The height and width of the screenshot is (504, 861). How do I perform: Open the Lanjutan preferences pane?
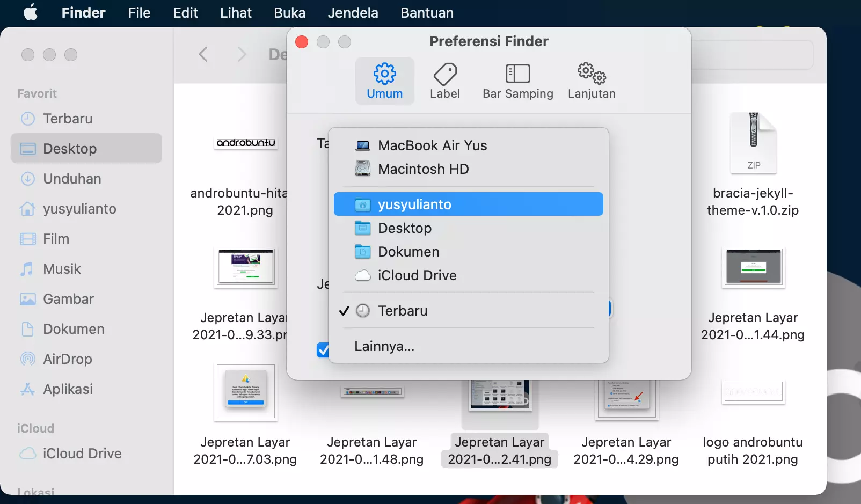click(591, 81)
